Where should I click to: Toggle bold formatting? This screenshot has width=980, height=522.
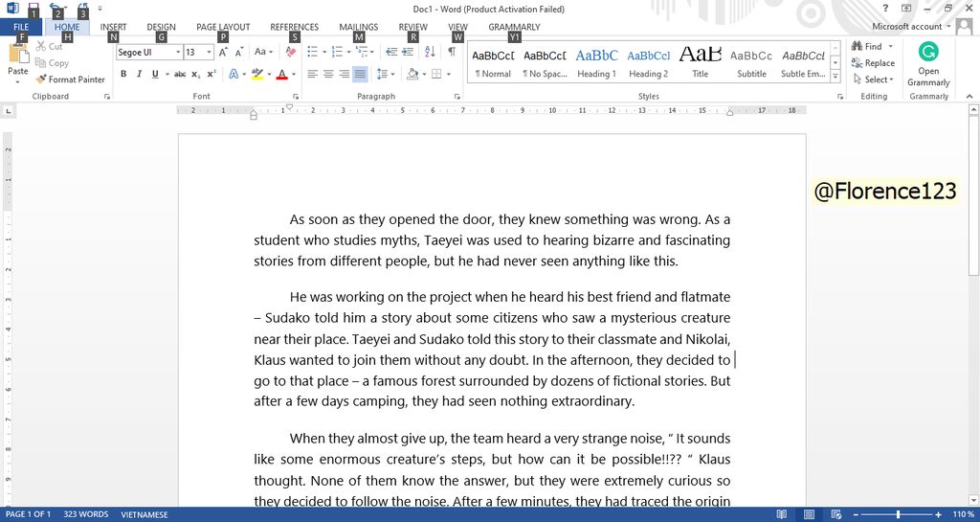123,74
